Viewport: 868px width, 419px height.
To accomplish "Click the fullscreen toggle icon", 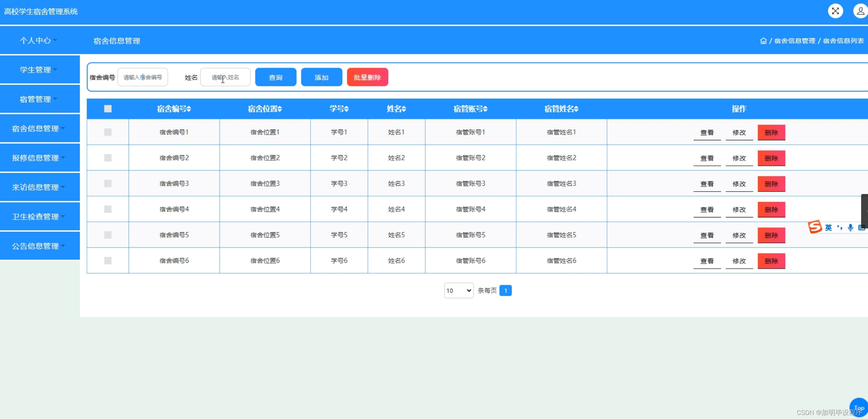I will click(835, 11).
